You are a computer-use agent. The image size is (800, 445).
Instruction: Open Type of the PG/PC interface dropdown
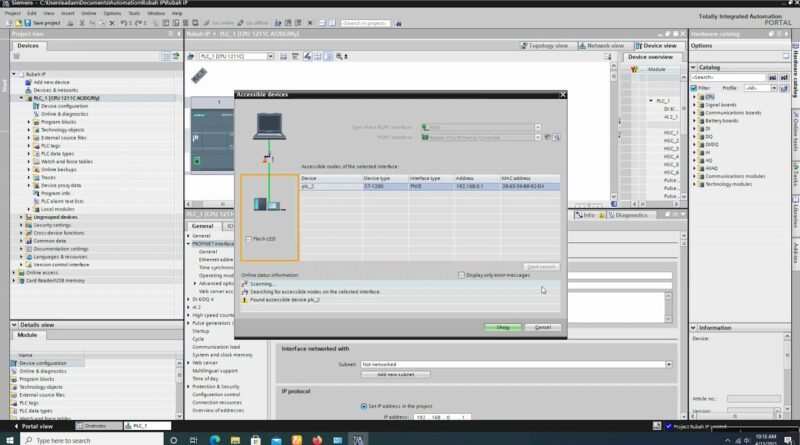coord(538,127)
